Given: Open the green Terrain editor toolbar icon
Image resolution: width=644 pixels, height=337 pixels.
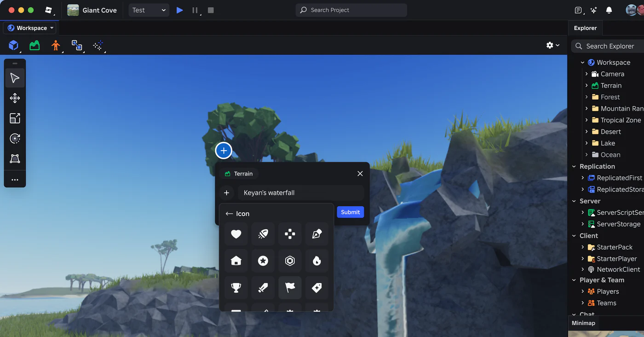Looking at the screenshot, I should (34, 45).
